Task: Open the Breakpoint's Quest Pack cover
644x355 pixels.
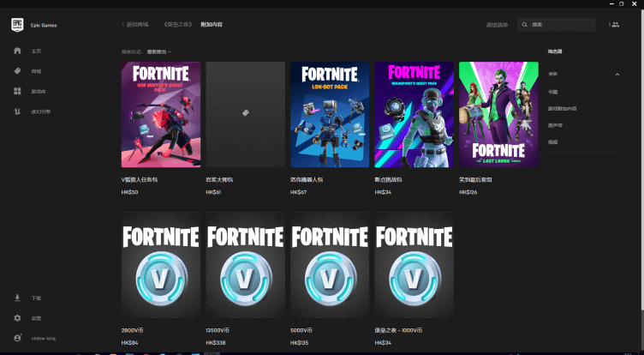Action: [414, 114]
